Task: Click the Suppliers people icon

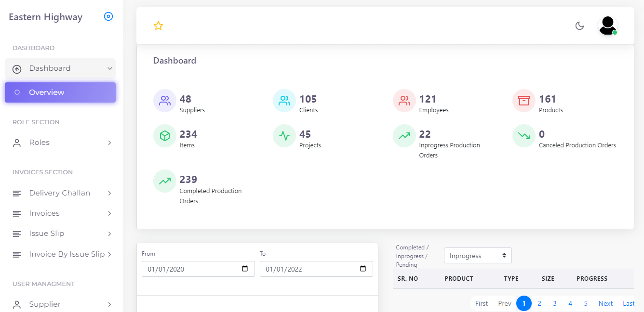Action: pos(165,101)
